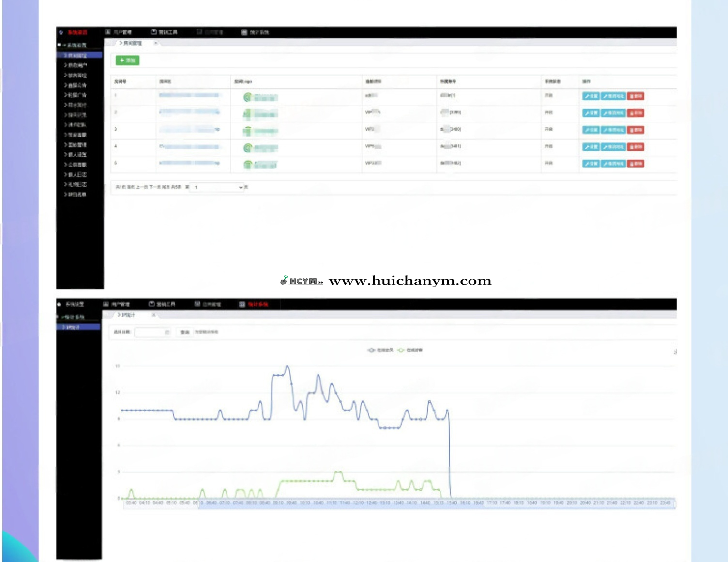Collapse the statistics system tree in lower sidebar

[59, 317]
